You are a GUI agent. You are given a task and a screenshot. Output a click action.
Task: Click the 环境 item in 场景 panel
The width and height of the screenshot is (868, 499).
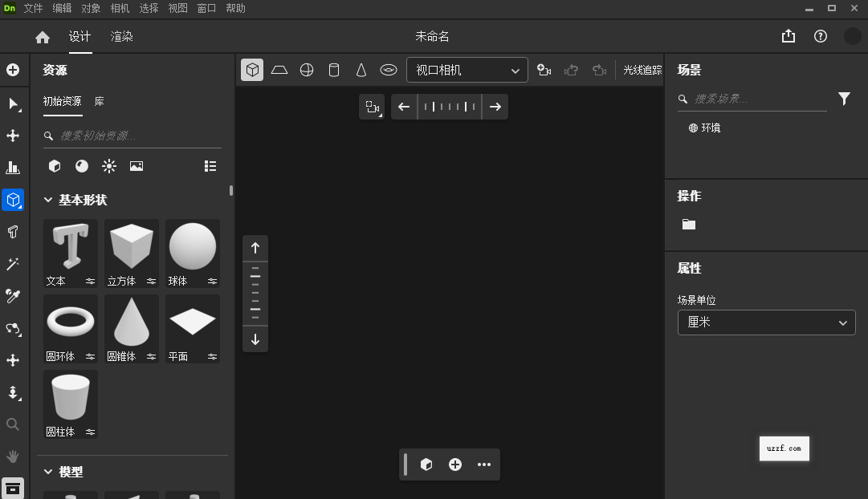tap(710, 127)
